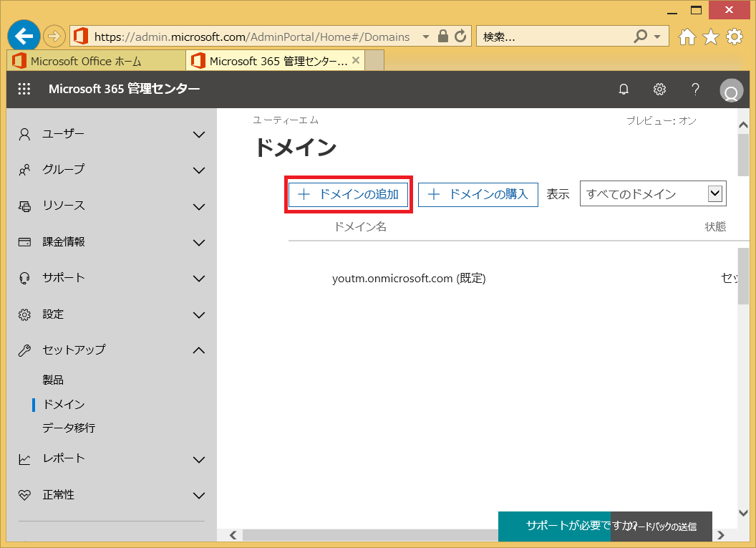Select 製品 under セットアップ

click(53, 380)
